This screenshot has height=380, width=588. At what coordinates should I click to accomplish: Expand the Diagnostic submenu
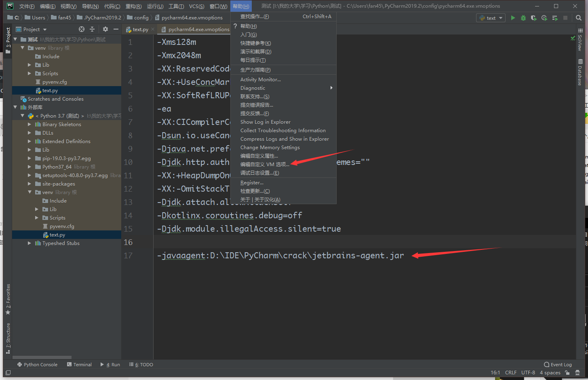tap(283, 88)
